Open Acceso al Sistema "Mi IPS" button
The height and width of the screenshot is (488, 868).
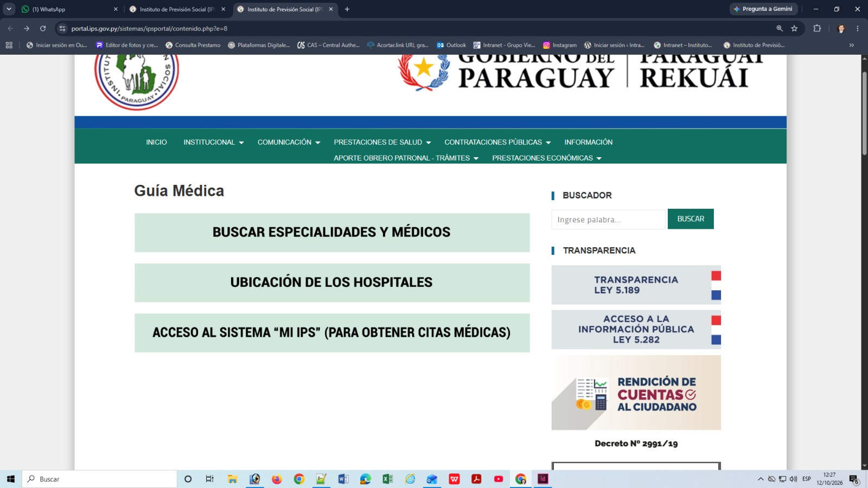point(332,332)
